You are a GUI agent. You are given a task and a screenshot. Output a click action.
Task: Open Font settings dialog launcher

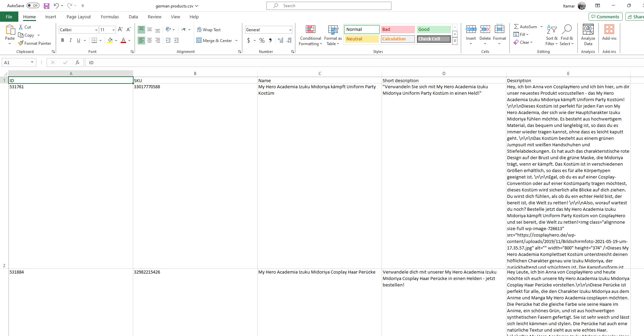tap(132, 52)
